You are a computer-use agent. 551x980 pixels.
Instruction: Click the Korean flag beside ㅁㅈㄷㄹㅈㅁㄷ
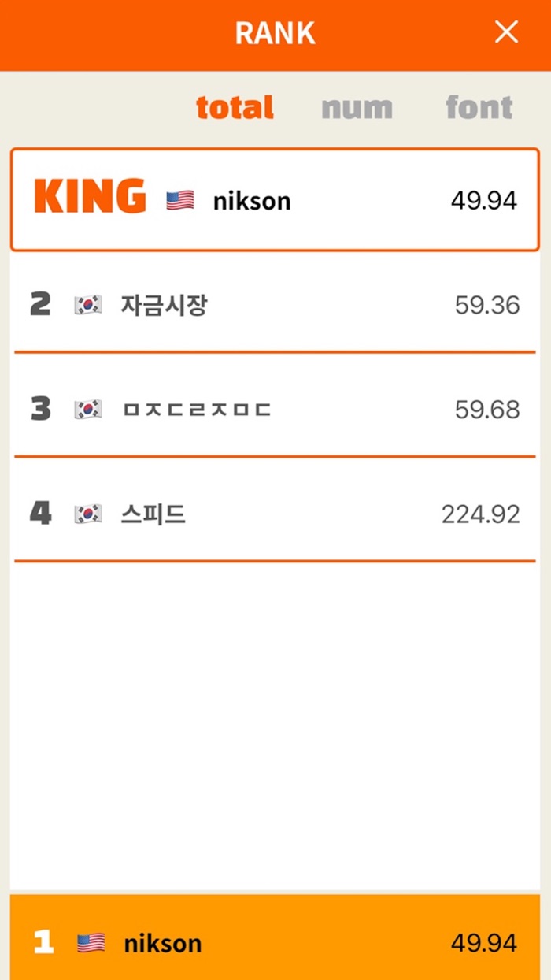[88, 408]
